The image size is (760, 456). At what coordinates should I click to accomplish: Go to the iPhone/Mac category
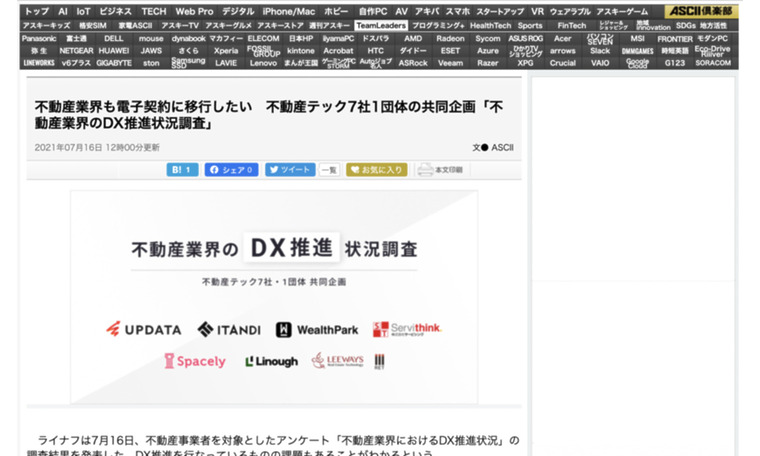click(x=289, y=11)
